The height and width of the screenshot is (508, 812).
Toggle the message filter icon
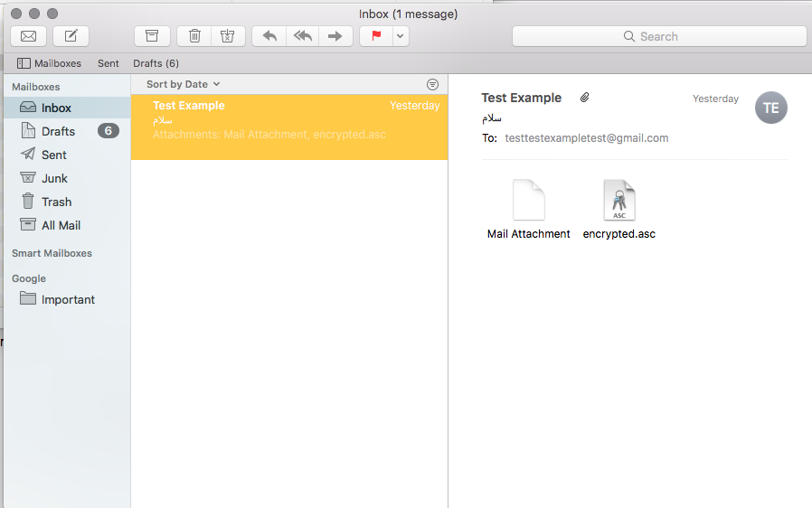coord(432,84)
